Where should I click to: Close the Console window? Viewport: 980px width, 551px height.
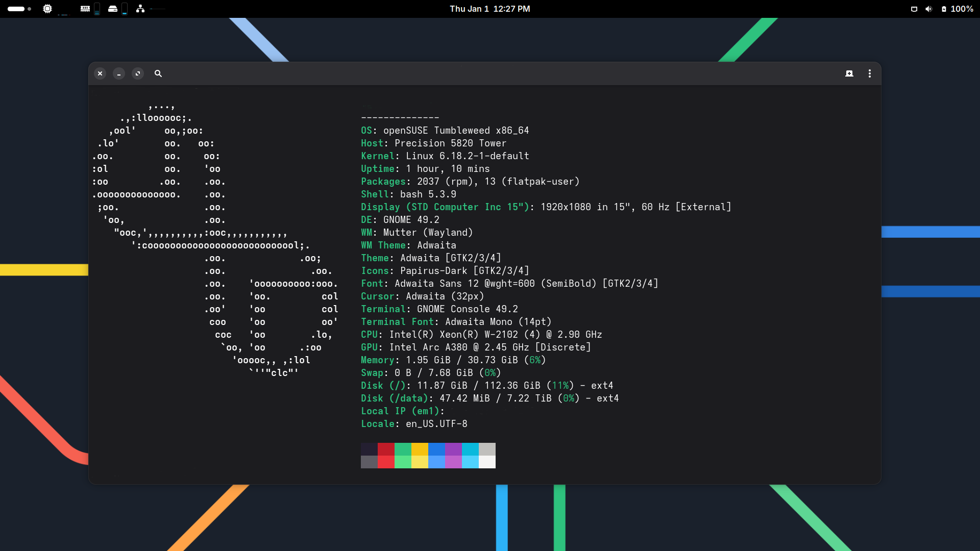point(100,73)
